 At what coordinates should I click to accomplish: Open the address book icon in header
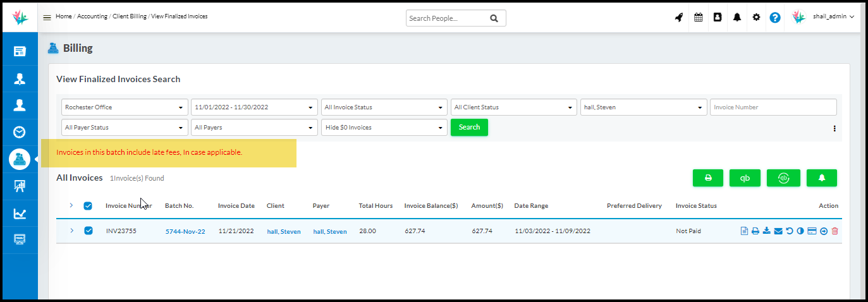click(718, 18)
